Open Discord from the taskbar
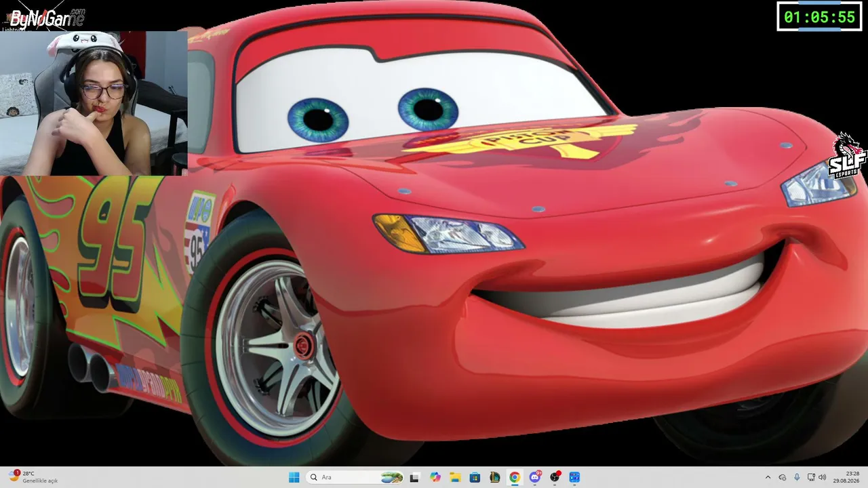The height and width of the screenshot is (488, 868). point(535,477)
